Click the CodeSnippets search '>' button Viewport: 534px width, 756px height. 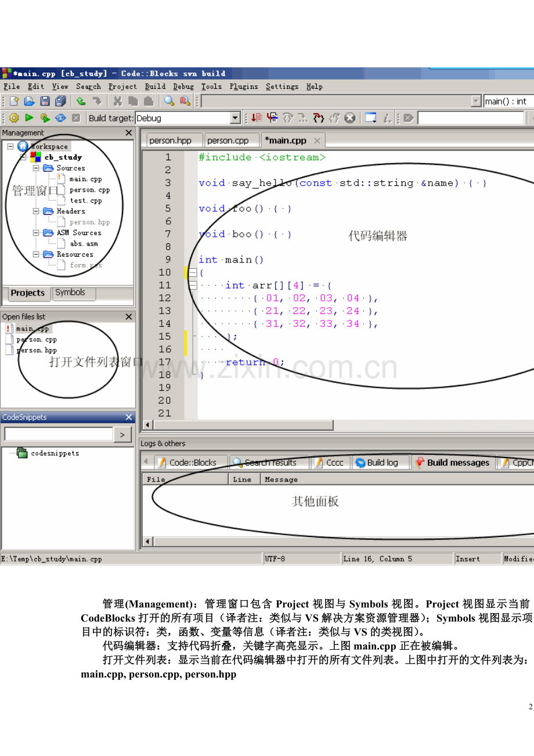point(122,434)
